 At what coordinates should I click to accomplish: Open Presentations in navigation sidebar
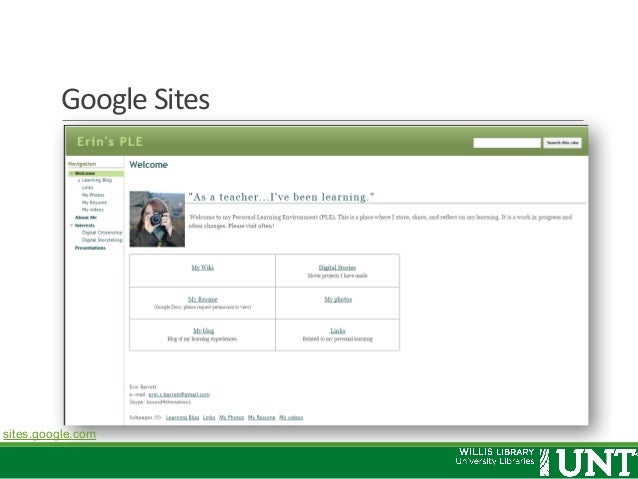(x=90, y=248)
